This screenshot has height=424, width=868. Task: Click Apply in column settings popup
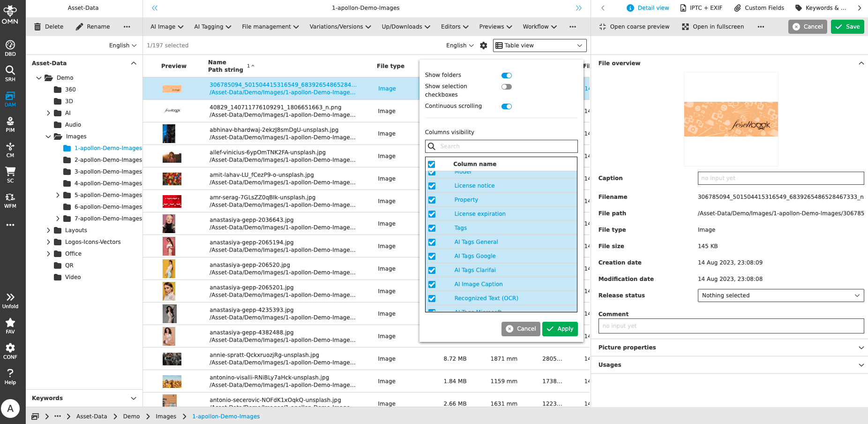coord(560,329)
